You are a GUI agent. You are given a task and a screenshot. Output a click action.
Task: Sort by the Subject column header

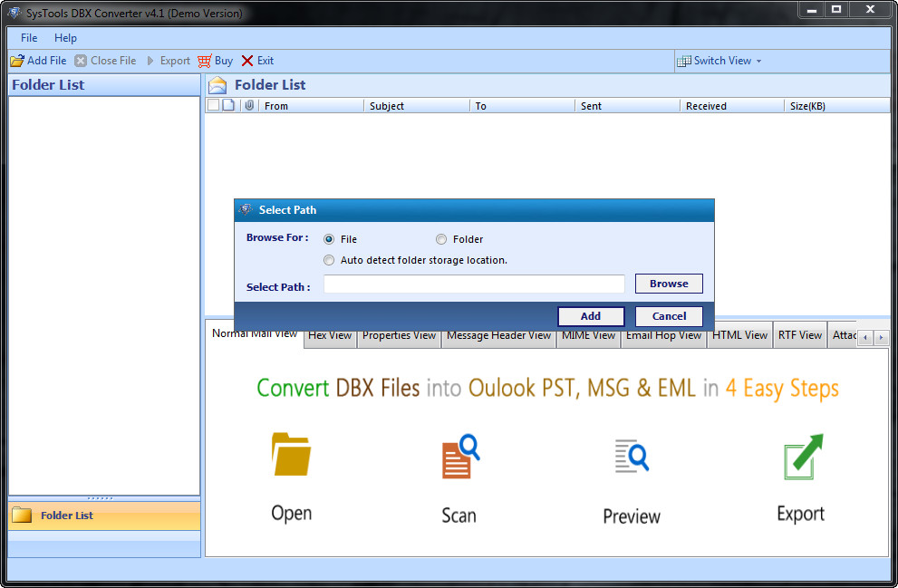(x=416, y=106)
